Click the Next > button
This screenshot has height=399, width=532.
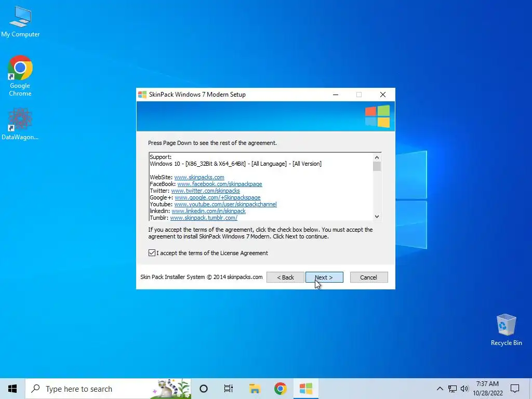[324, 277]
